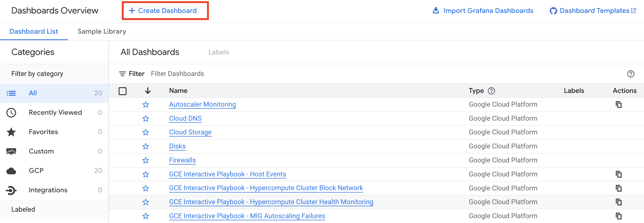The height and width of the screenshot is (223, 644).
Task: Favorite the Firewalls dashboard with its star
Action: click(x=146, y=160)
